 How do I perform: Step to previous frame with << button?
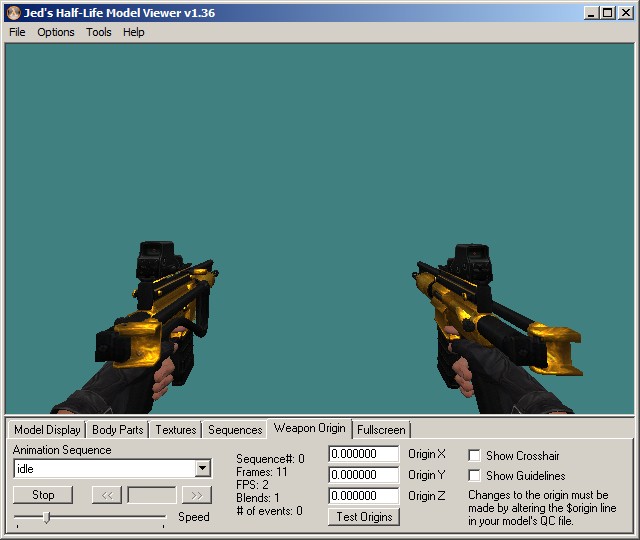point(107,495)
